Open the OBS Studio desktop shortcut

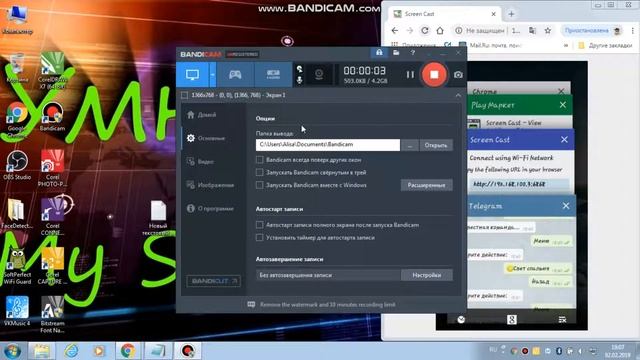click(17, 165)
